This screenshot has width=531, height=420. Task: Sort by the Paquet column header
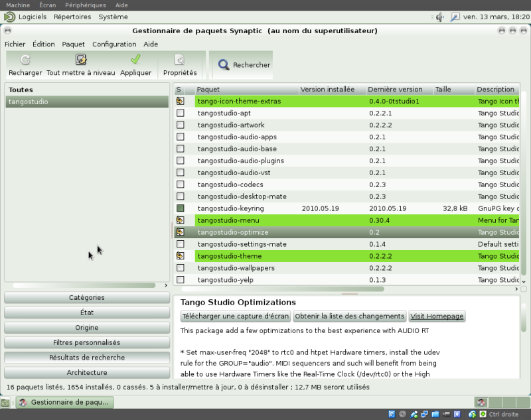click(x=247, y=90)
